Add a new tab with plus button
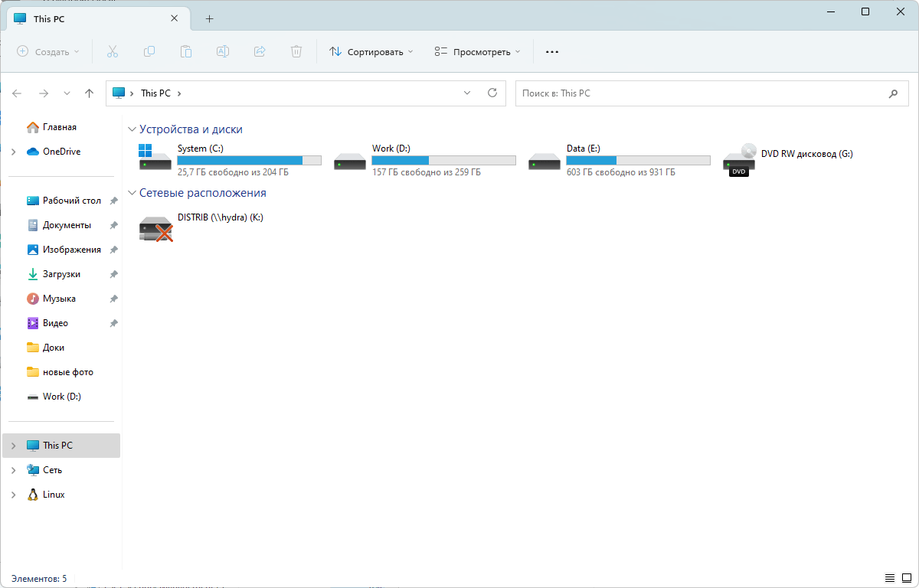Viewport: 919px width, 588px height. coord(209,18)
